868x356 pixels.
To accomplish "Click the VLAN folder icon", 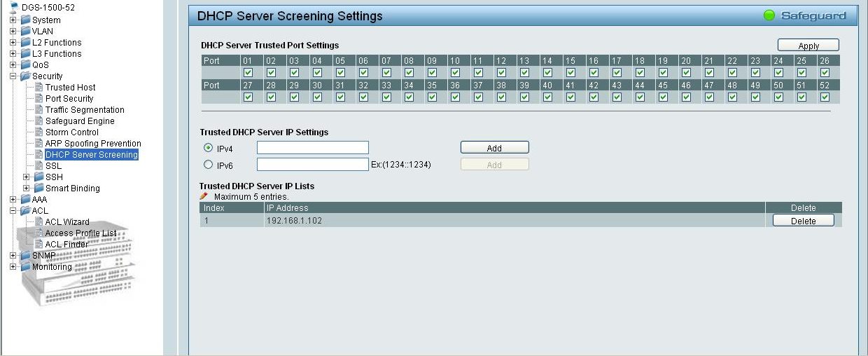I will (25, 31).
